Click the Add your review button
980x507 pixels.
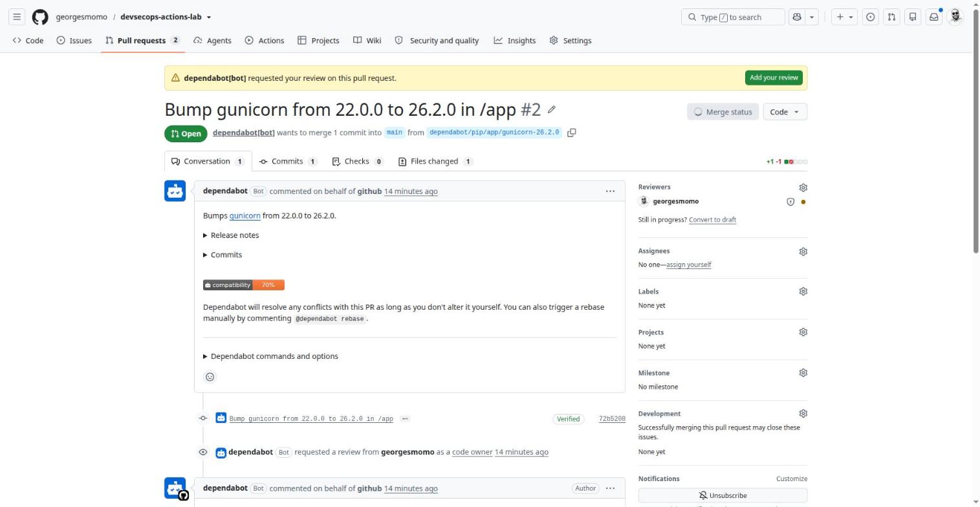coord(774,78)
